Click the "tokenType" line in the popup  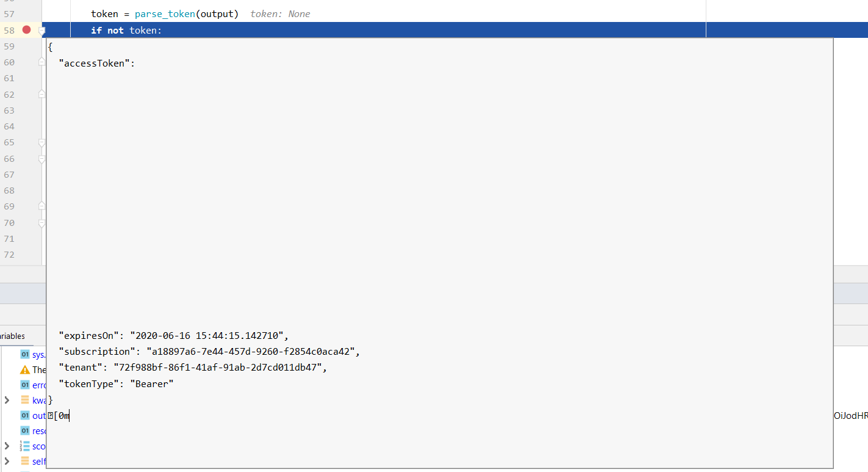click(116, 383)
